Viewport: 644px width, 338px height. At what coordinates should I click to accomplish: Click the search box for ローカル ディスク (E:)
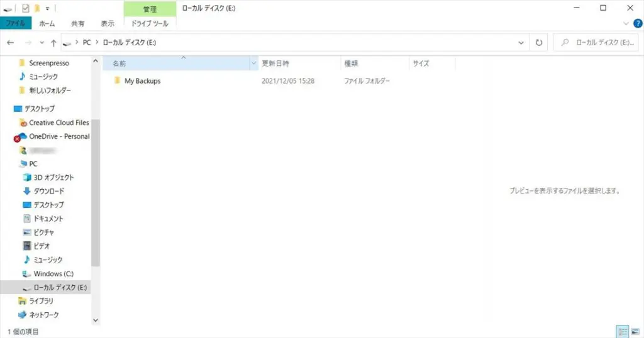[x=601, y=43]
